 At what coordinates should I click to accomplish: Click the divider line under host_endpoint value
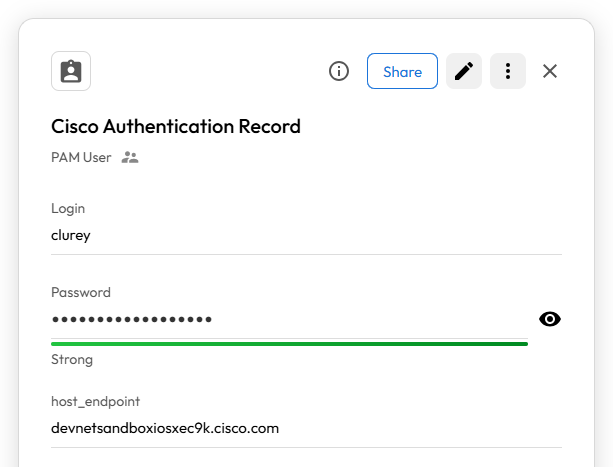click(x=306, y=447)
